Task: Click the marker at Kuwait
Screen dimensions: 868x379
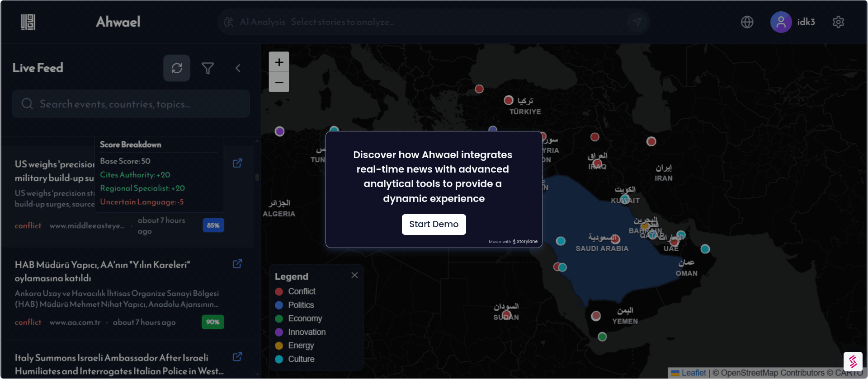Action: pyautogui.click(x=625, y=199)
